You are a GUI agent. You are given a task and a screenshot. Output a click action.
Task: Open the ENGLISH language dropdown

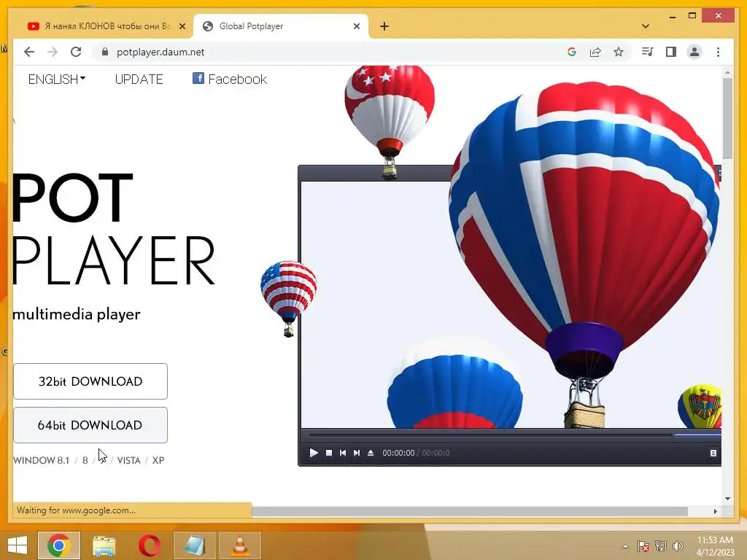click(x=57, y=79)
